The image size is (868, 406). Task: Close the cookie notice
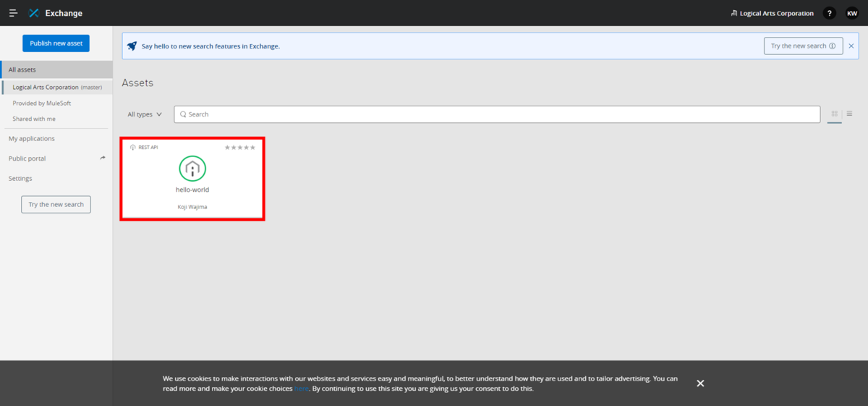click(x=700, y=383)
